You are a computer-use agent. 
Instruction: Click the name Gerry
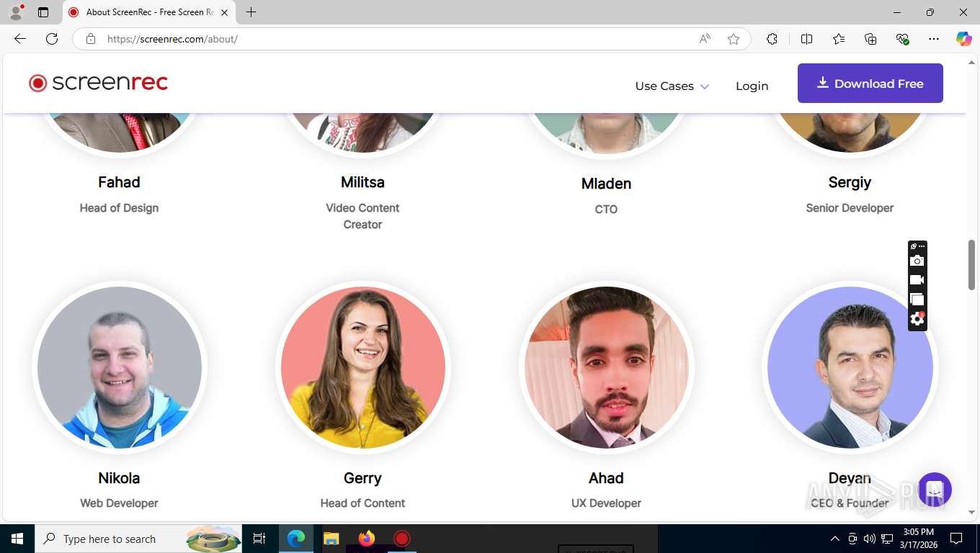click(362, 478)
